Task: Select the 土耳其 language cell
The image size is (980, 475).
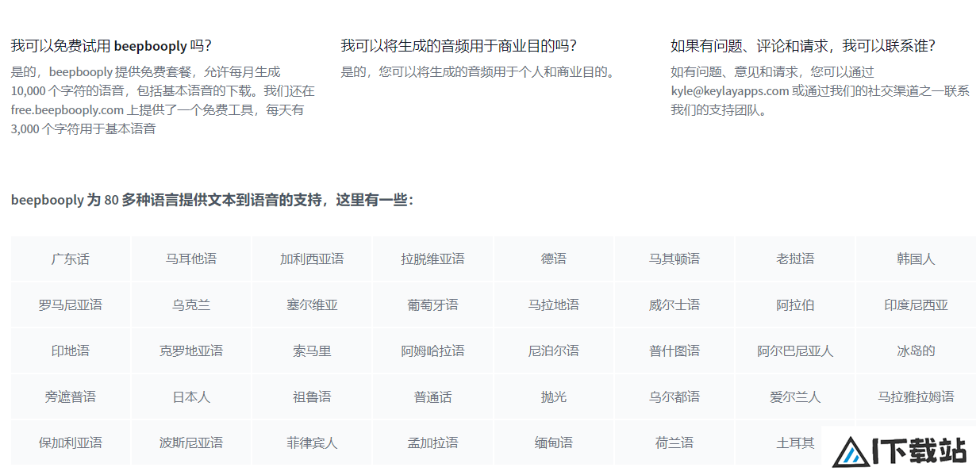Action: click(795, 442)
